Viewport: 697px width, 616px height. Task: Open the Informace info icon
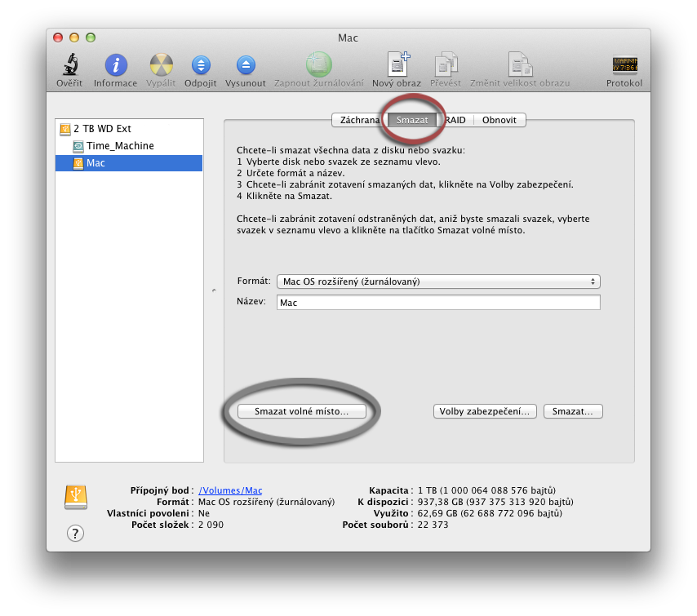(x=116, y=65)
